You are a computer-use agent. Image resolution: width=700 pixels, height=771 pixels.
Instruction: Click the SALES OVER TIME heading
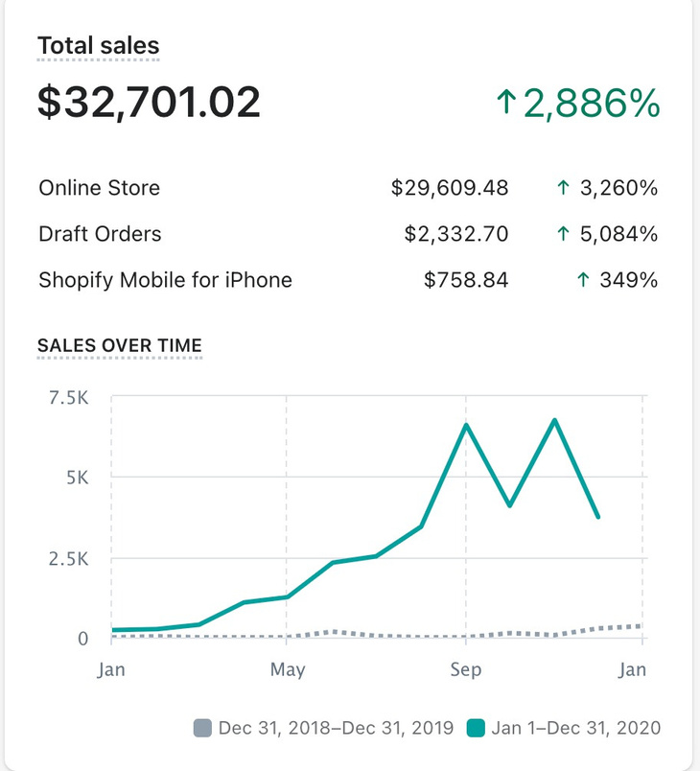[119, 345]
